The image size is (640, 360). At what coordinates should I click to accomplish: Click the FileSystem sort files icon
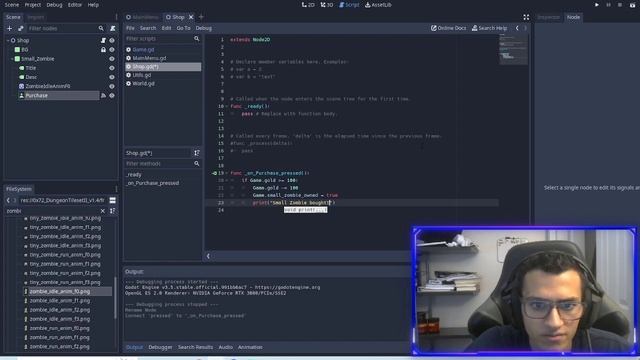(x=112, y=211)
